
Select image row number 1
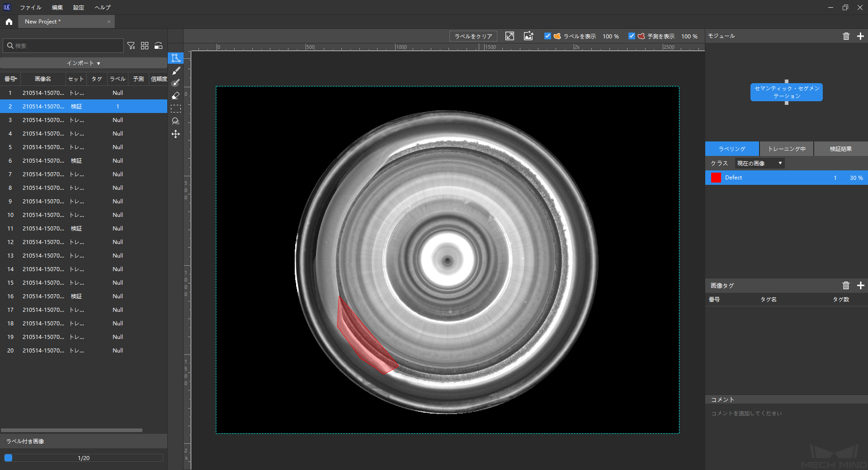(x=84, y=93)
